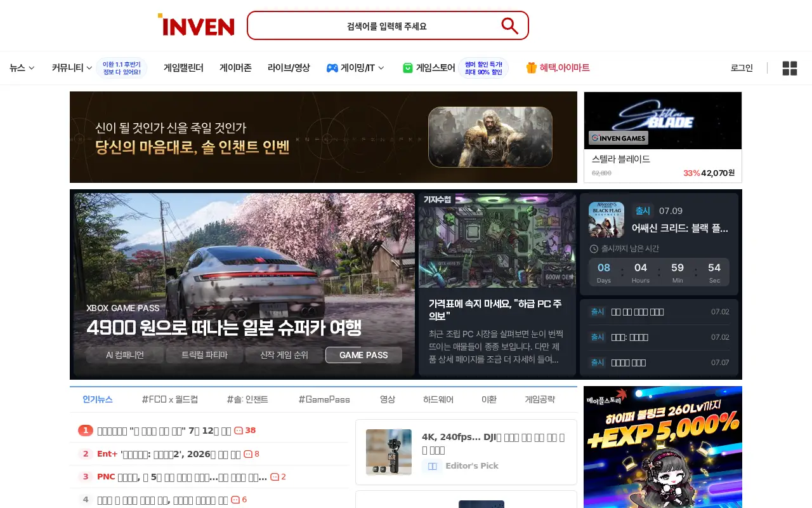
Task: Click the green 게임스토어 shop icon
Action: [408, 68]
